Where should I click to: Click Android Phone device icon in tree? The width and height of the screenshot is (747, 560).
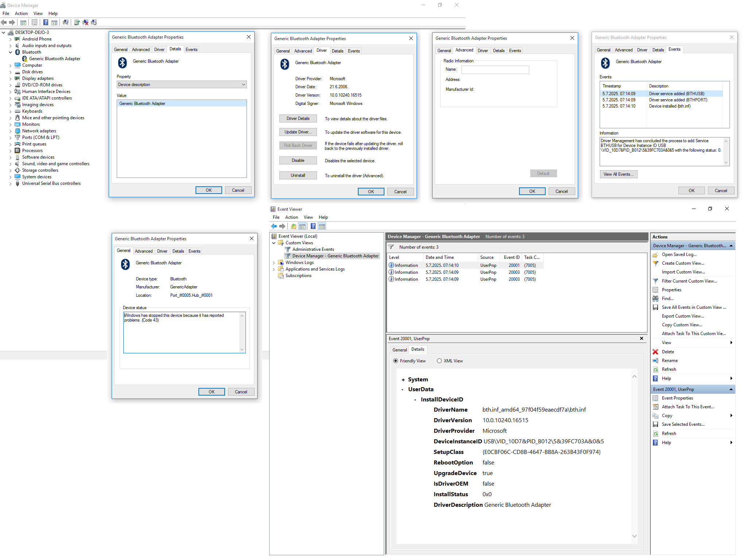[17, 39]
